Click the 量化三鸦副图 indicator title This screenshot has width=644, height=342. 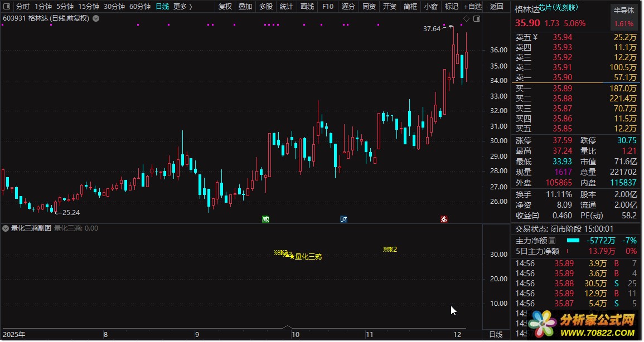31,228
